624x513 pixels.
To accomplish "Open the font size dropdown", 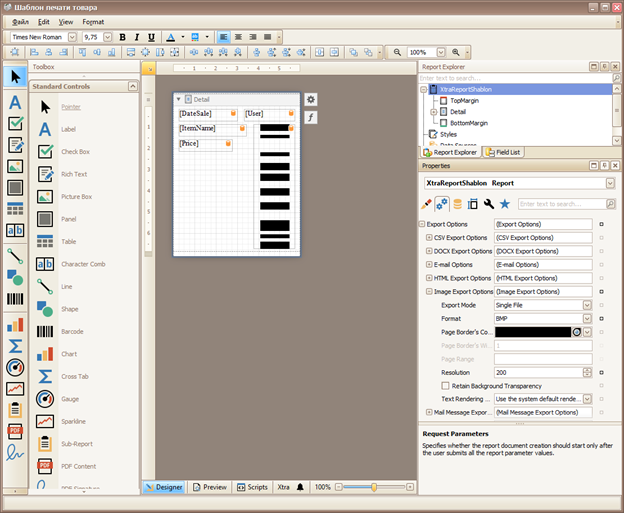I will [x=107, y=37].
